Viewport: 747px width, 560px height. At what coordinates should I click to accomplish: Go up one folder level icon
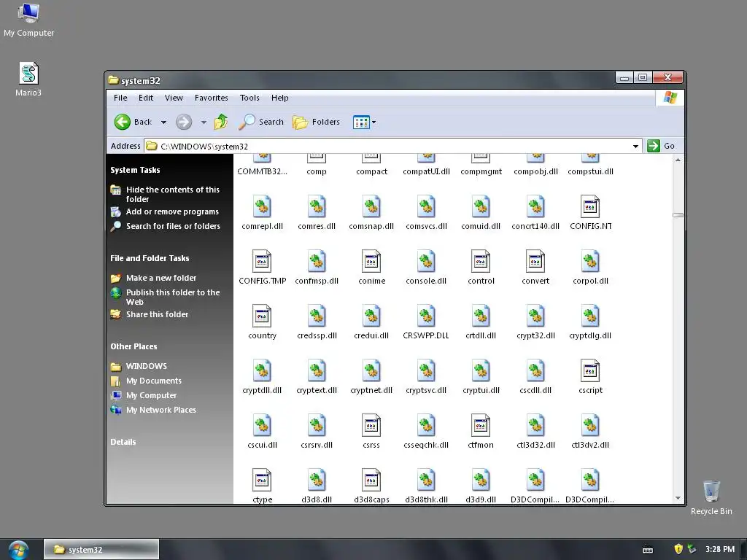(220, 122)
